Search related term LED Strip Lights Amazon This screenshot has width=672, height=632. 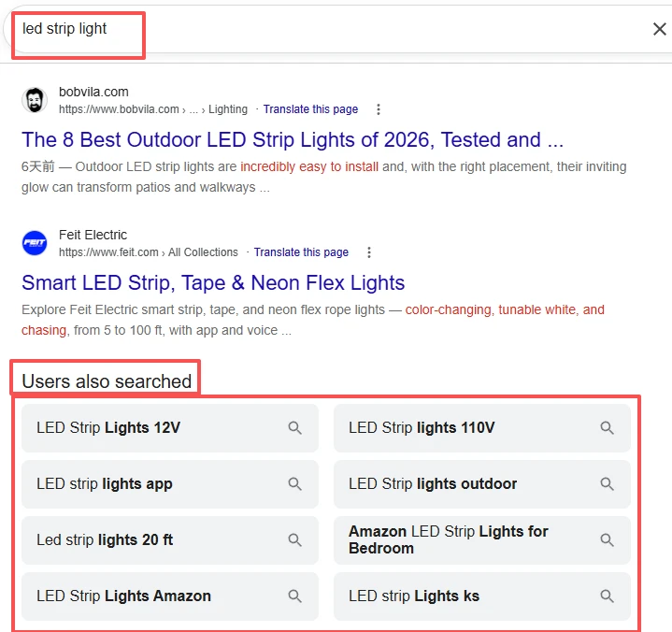tap(170, 596)
